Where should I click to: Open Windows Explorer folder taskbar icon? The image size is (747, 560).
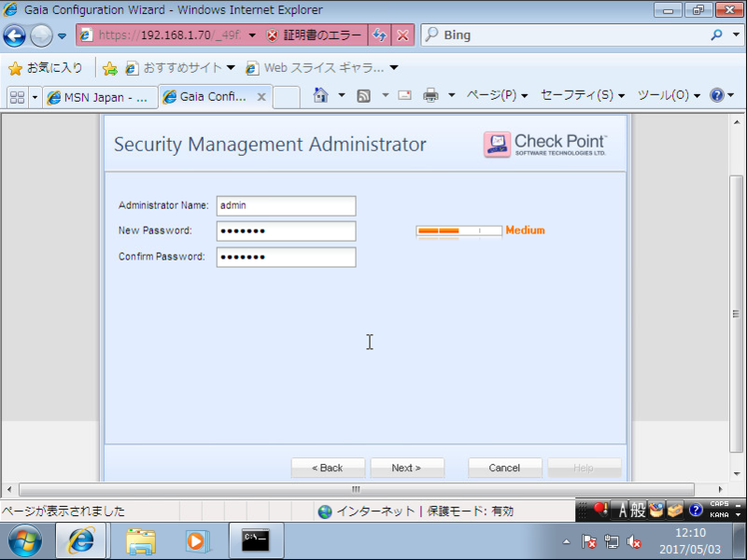point(141,541)
